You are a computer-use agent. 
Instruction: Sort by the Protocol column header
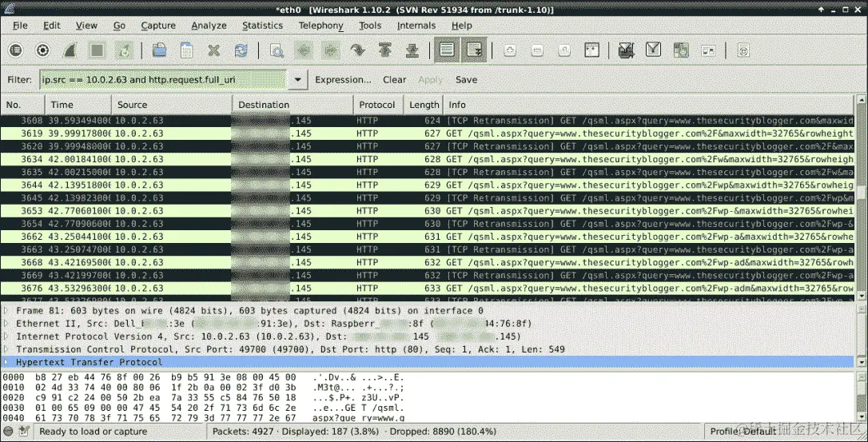pyautogui.click(x=378, y=105)
